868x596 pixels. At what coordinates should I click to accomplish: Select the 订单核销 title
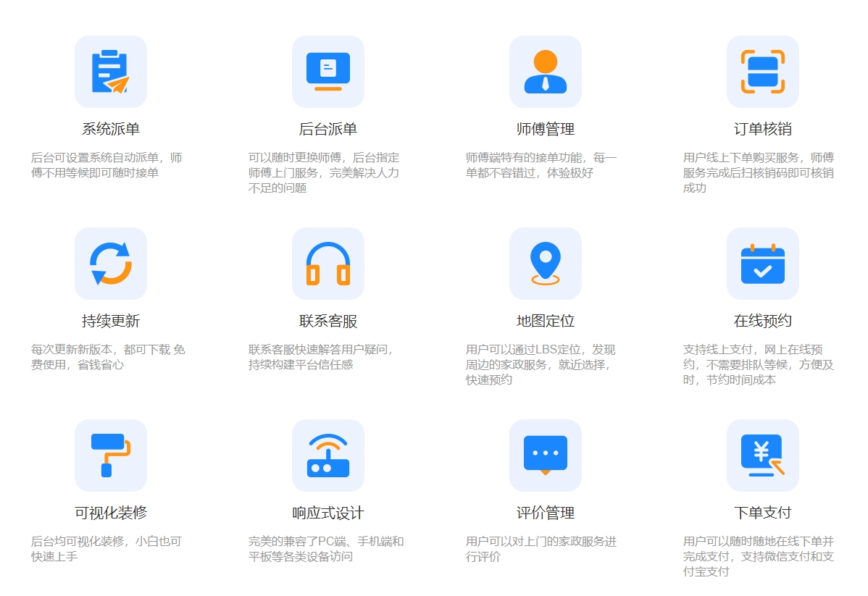click(763, 129)
